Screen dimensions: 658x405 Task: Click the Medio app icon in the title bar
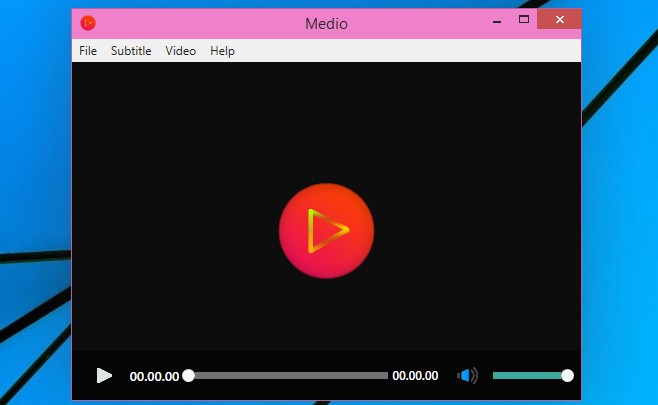(x=88, y=23)
